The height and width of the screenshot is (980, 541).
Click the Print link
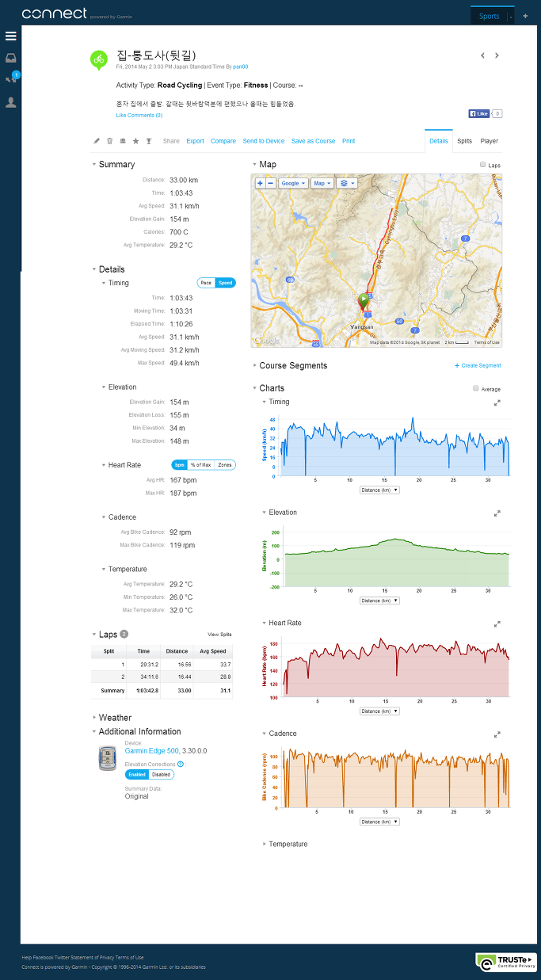[x=349, y=141]
